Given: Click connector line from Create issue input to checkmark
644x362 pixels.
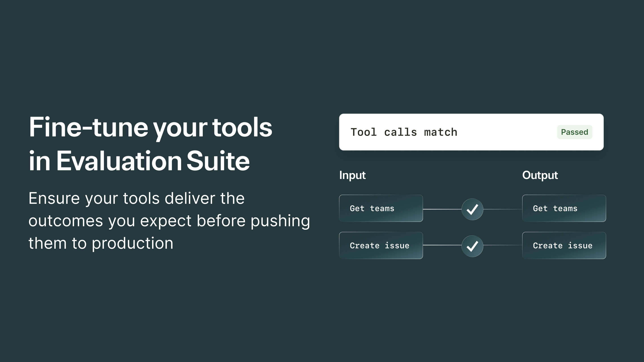Looking at the screenshot, I should 442,245.
